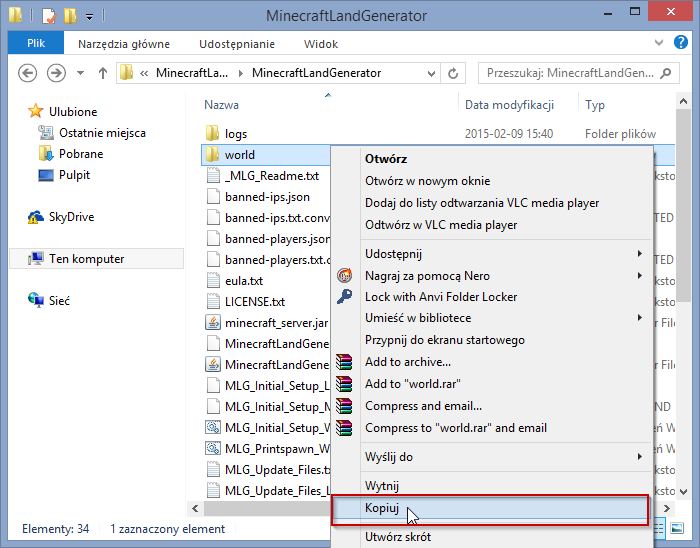700x548 pixels.
Task: Expand the address bar history dropdown
Action: tap(431, 73)
